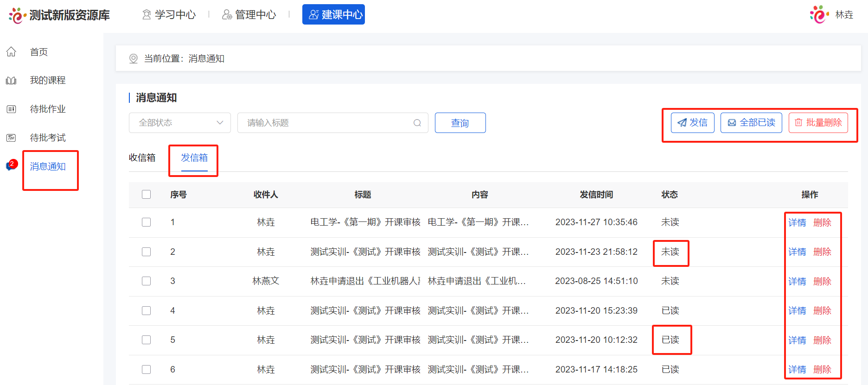Click the trash icon on 批量删除
868x385 pixels.
[798, 122]
